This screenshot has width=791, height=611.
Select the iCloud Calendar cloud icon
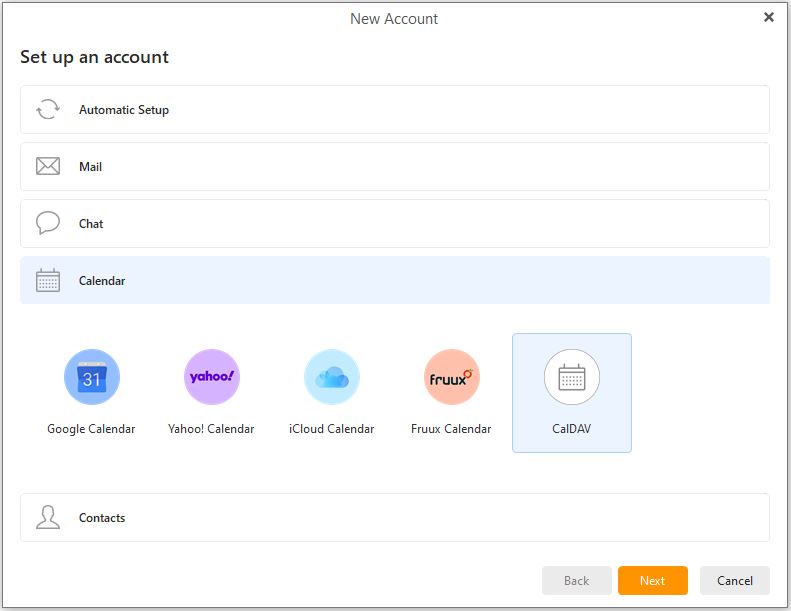332,377
